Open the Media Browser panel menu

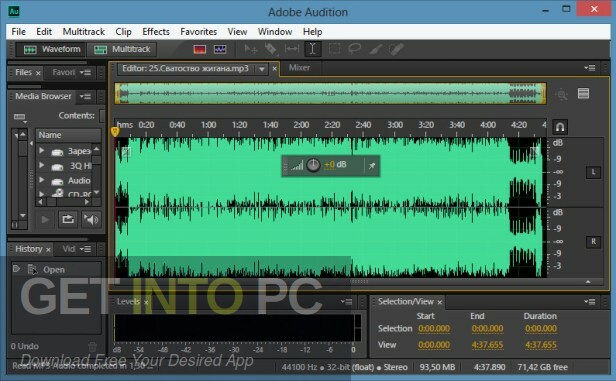85,96
